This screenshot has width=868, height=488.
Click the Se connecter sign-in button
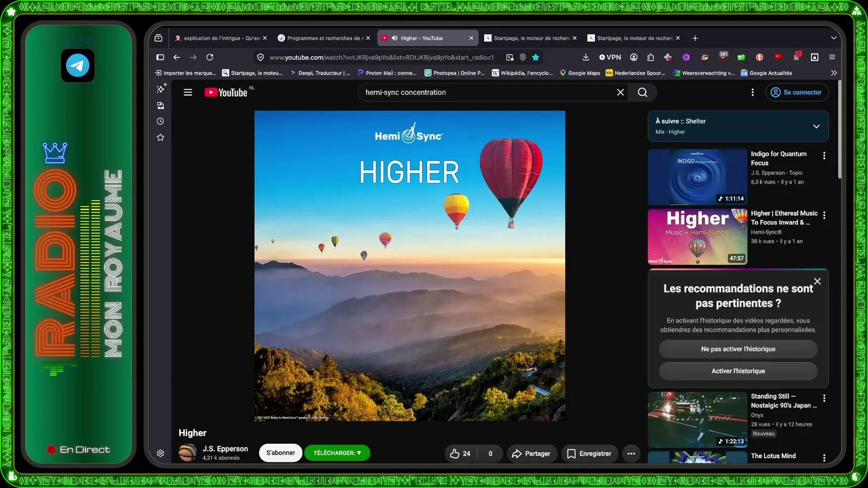[796, 92]
